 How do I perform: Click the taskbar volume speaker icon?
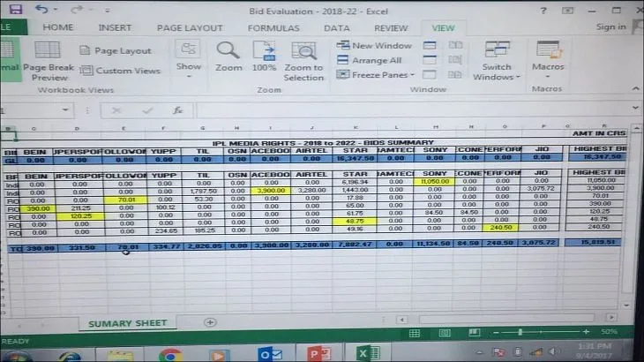coord(553,351)
